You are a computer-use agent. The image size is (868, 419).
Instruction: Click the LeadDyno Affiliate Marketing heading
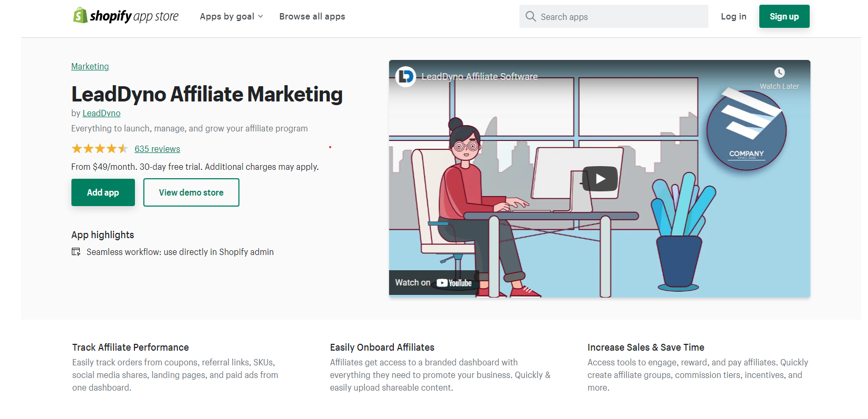tap(207, 94)
